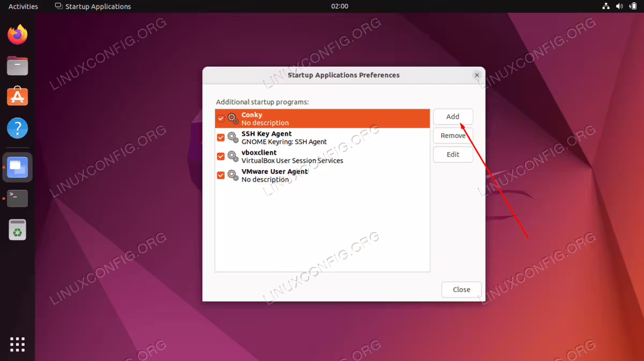The width and height of the screenshot is (644, 361).
Task: Open the Terminal dock icon
Action: click(x=17, y=198)
